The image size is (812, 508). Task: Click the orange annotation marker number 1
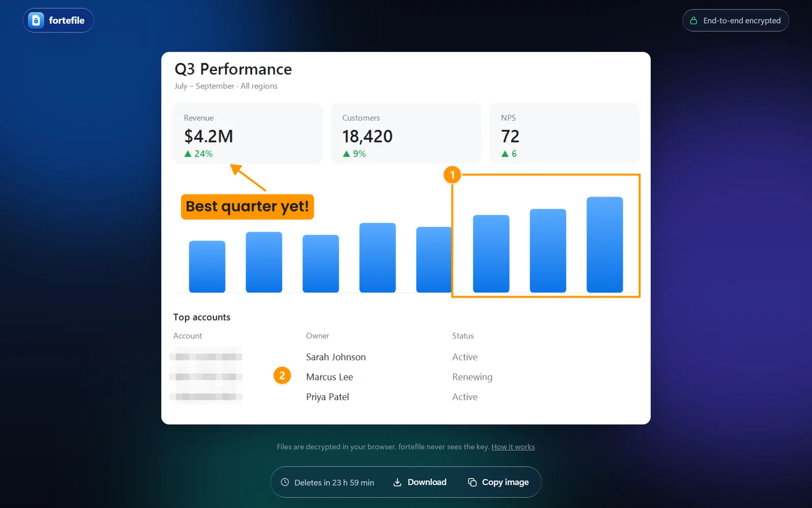click(x=452, y=175)
